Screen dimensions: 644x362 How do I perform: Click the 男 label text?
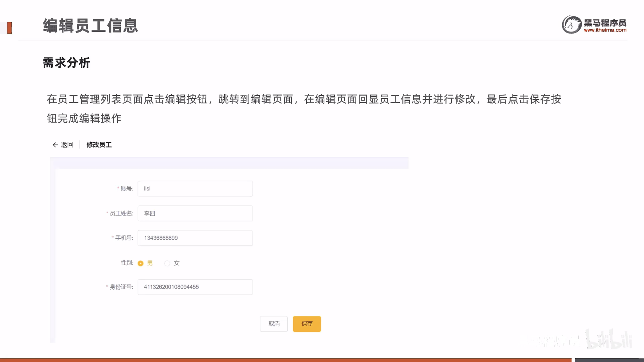point(150,263)
